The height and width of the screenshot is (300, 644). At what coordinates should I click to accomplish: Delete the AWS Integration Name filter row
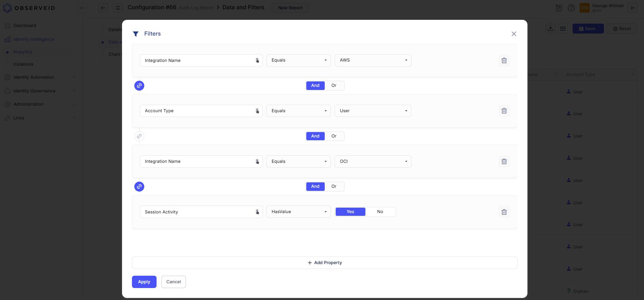(x=504, y=61)
